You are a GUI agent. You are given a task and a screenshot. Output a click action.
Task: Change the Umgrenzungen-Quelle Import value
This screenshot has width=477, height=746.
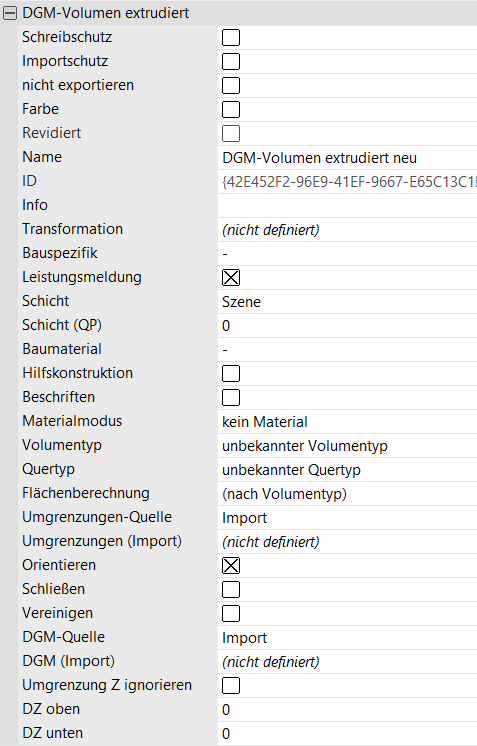pyautogui.click(x=348, y=518)
